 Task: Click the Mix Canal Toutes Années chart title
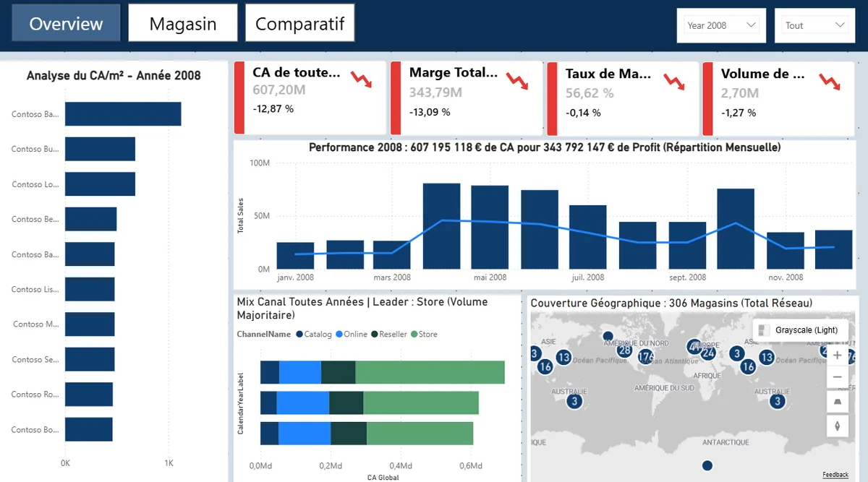coord(362,309)
